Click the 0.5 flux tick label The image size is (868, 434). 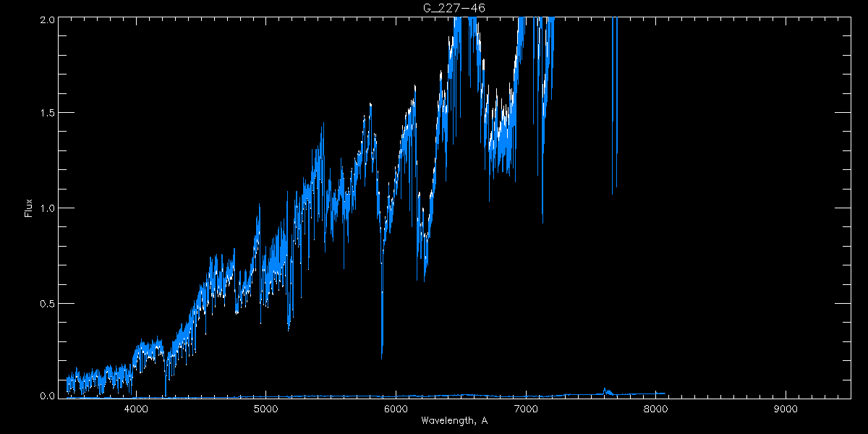(46, 303)
